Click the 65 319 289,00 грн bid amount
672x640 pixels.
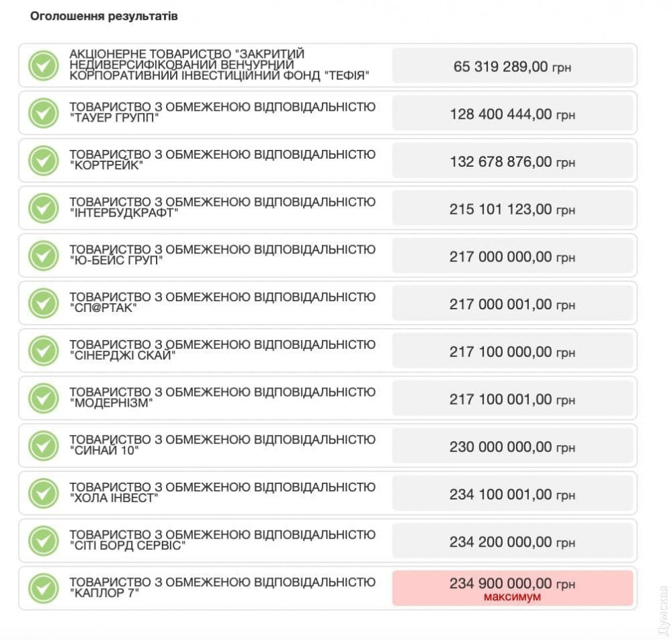(x=512, y=67)
